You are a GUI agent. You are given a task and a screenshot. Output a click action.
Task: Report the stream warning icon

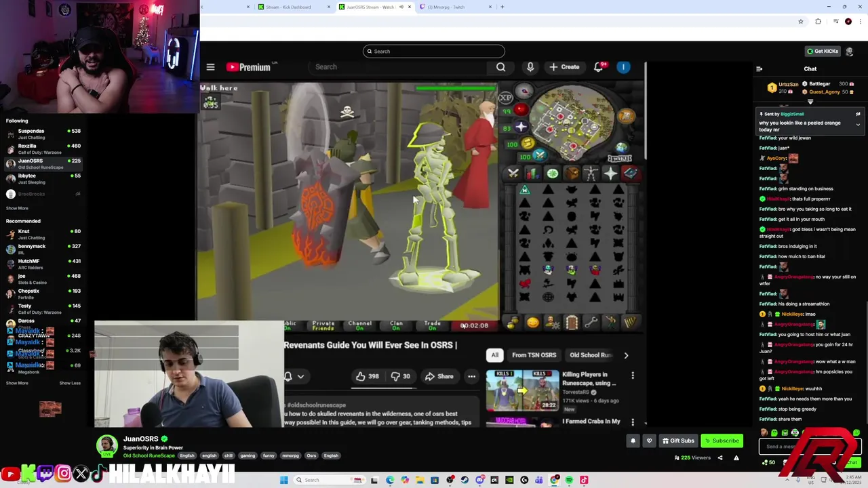pos(736,457)
